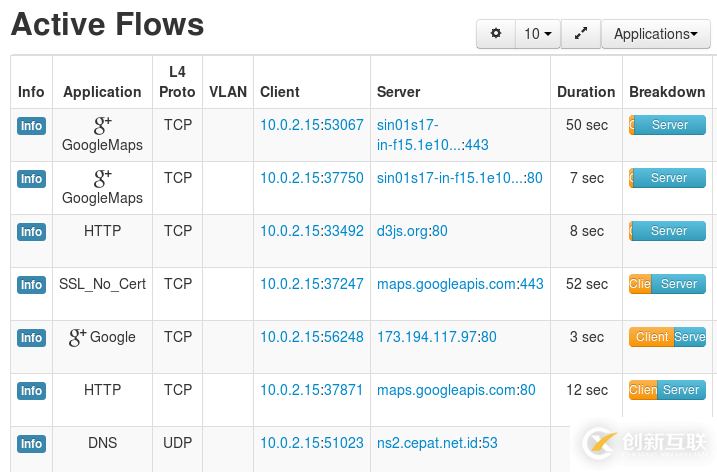Click server link 173.194.117.97:80
The height and width of the screenshot is (472, 717).
(436, 337)
